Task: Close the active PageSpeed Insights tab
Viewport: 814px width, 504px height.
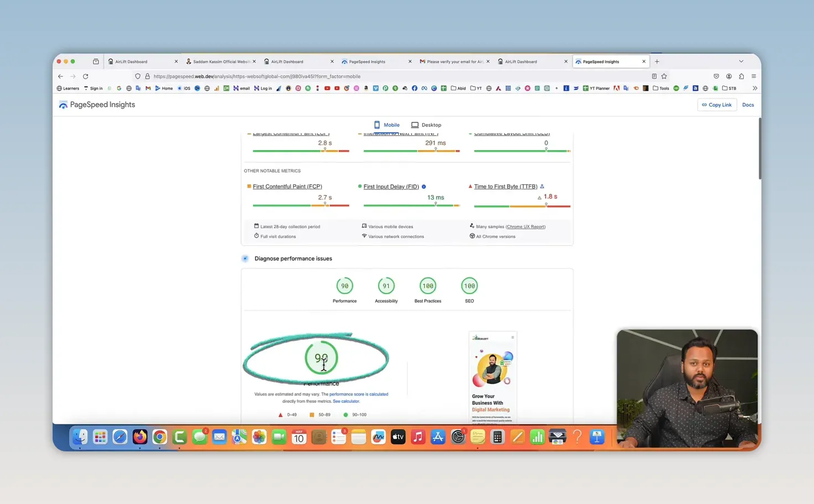Action: (643, 61)
